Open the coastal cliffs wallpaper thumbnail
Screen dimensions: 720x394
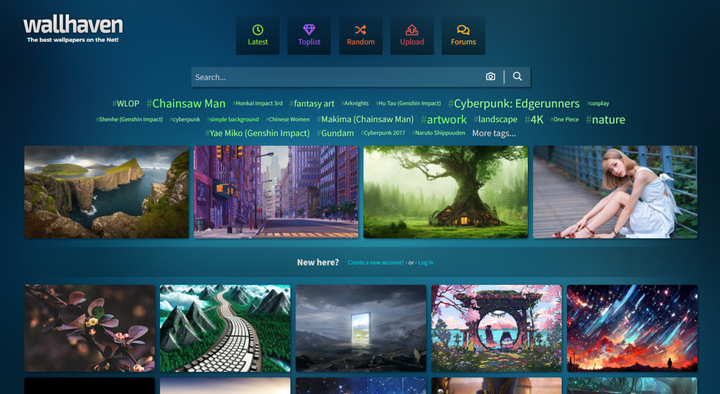click(x=107, y=192)
